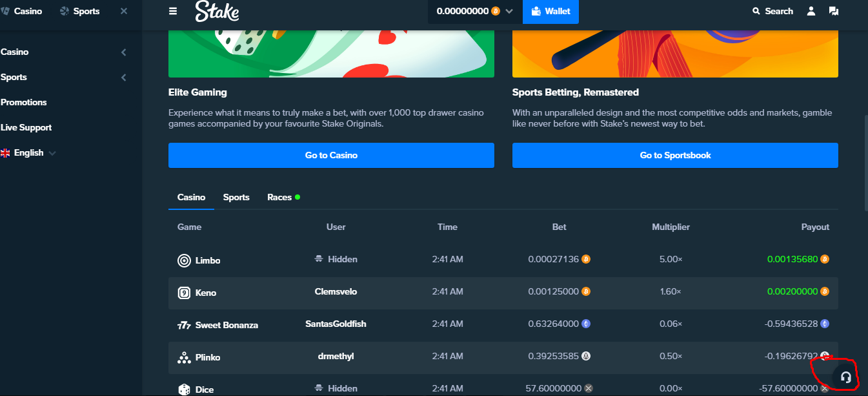Open the Wallet button
The width and height of the screenshot is (868, 396).
click(550, 12)
